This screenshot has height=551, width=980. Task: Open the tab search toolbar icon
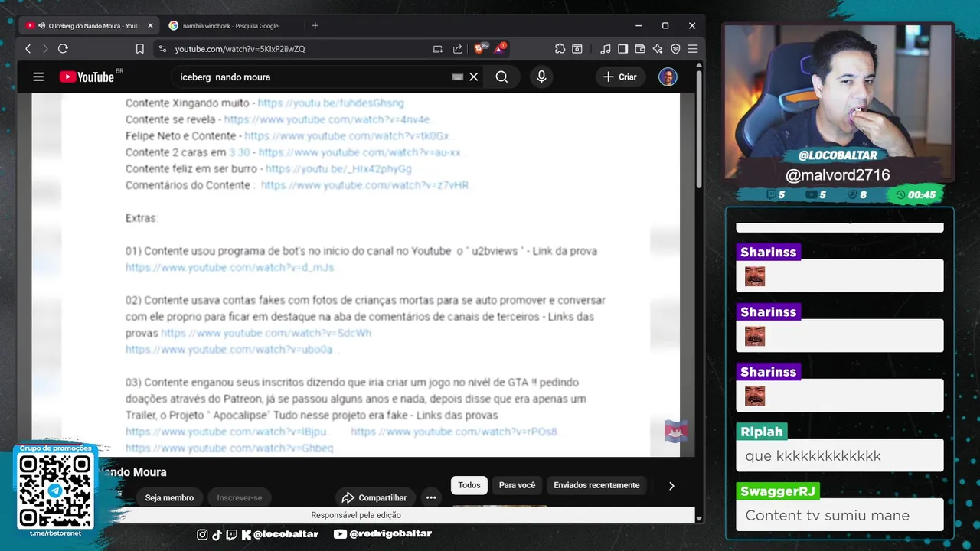577,49
